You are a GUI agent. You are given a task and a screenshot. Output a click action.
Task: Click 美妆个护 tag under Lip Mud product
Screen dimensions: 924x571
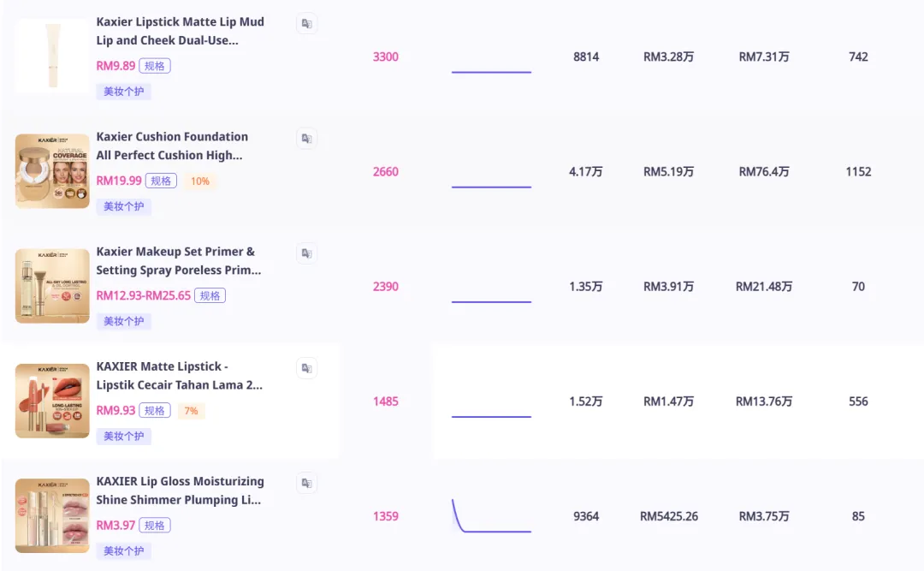coord(124,92)
